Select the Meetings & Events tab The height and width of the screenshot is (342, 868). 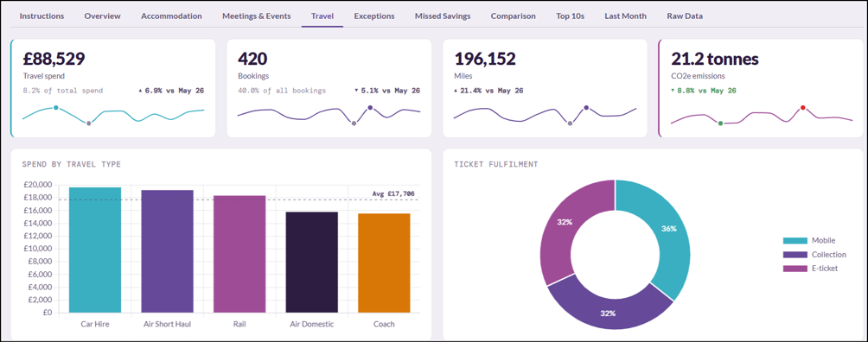point(256,16)
